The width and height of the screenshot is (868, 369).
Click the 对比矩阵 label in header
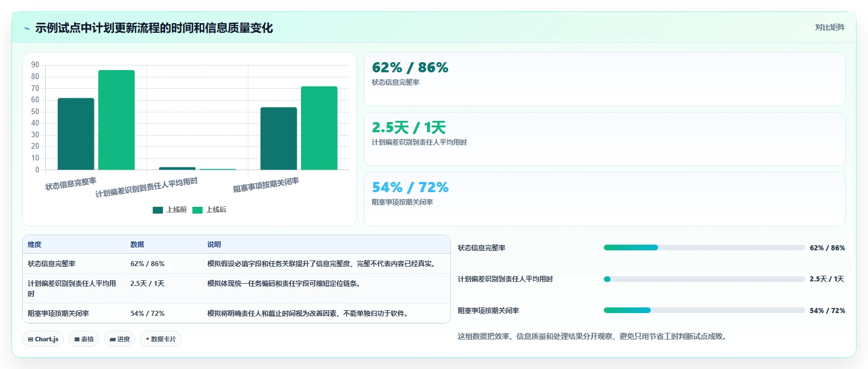[830, 28]
